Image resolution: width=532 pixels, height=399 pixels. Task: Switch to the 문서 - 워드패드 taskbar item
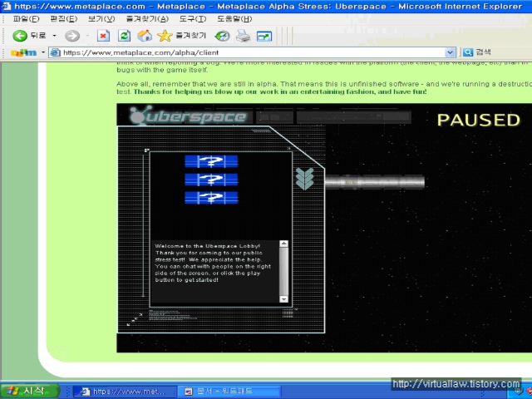[x=229, y=392]
